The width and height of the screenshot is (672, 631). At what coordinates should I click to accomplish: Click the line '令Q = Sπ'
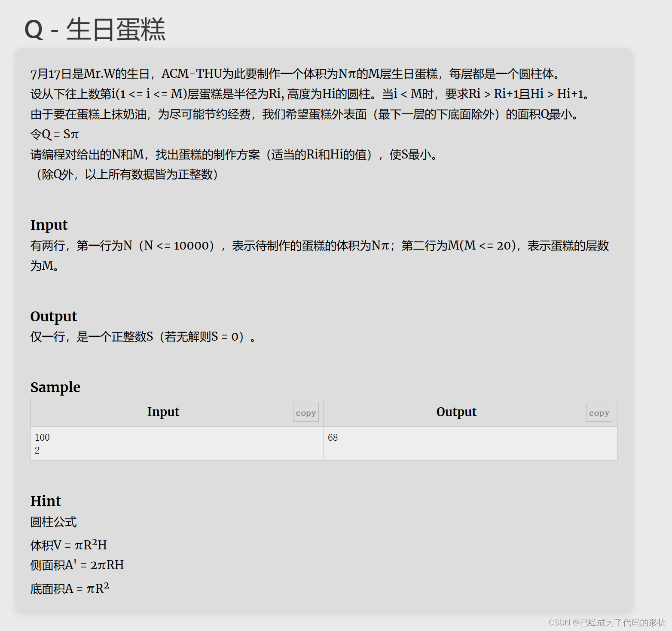pyautogui.click(x=55, y=134)
